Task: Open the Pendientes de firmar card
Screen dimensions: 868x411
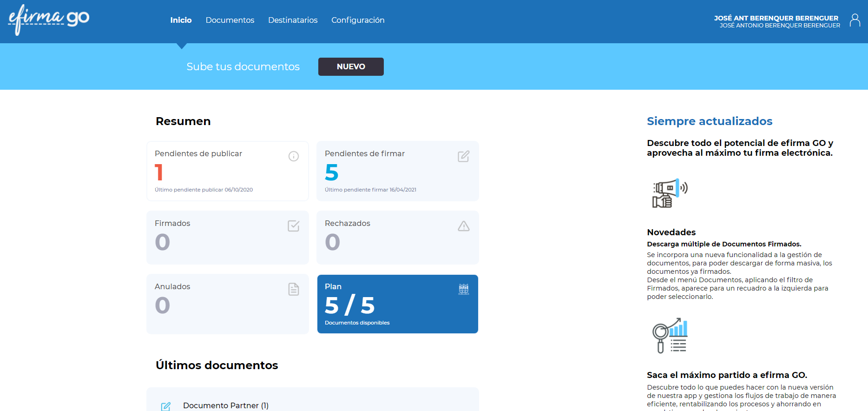Action: point(398,171)
